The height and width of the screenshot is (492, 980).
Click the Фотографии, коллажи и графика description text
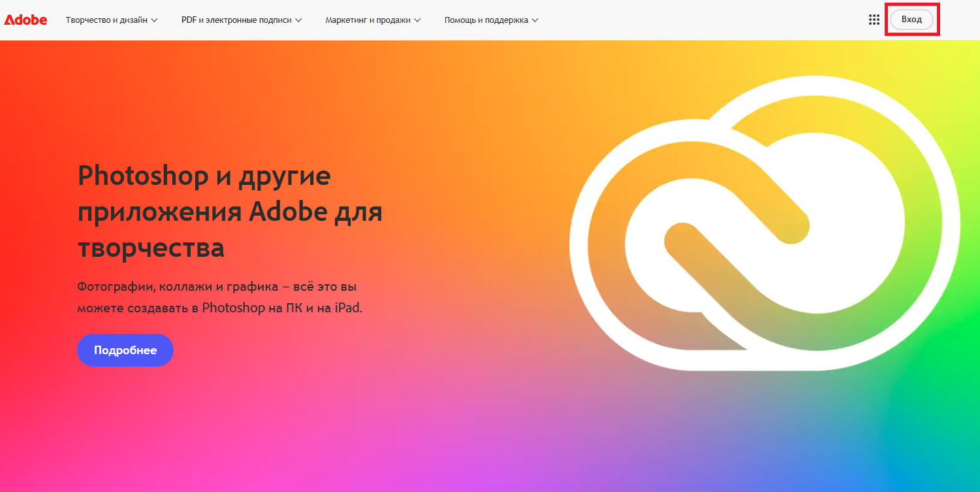coord(219,297)
